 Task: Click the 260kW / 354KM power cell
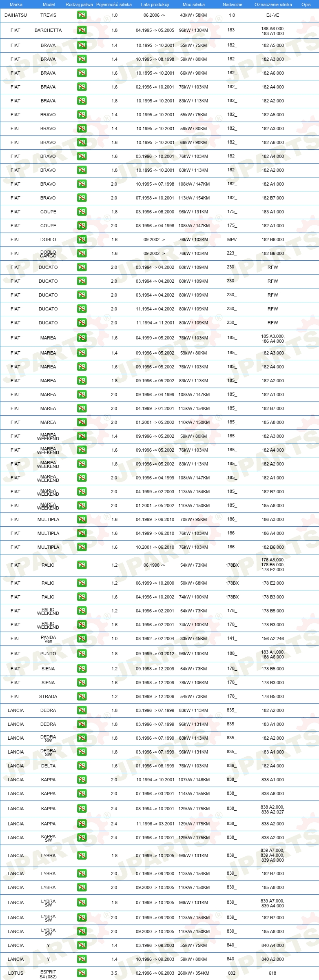[194, 973]
